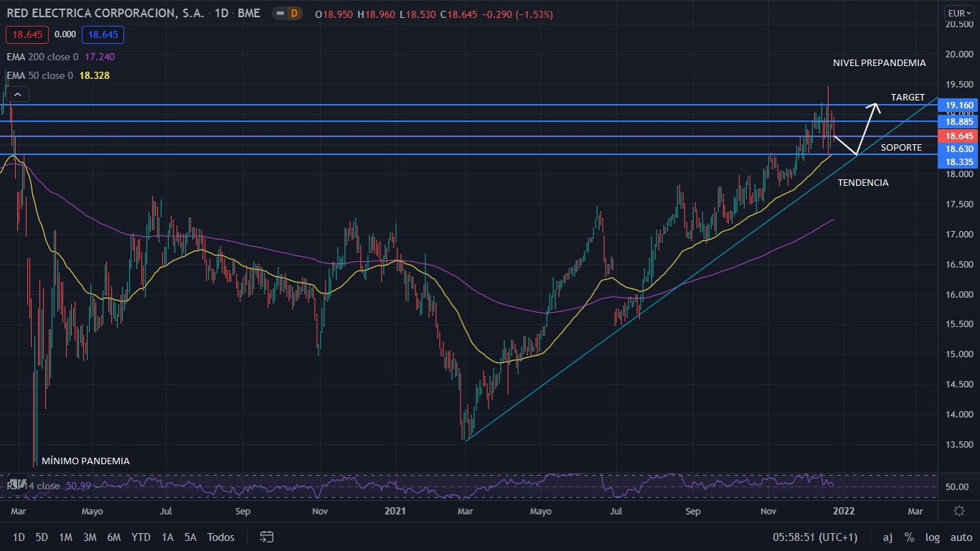
Task: Click the white TARGET arrow drawing
Action: coord(866,128)
